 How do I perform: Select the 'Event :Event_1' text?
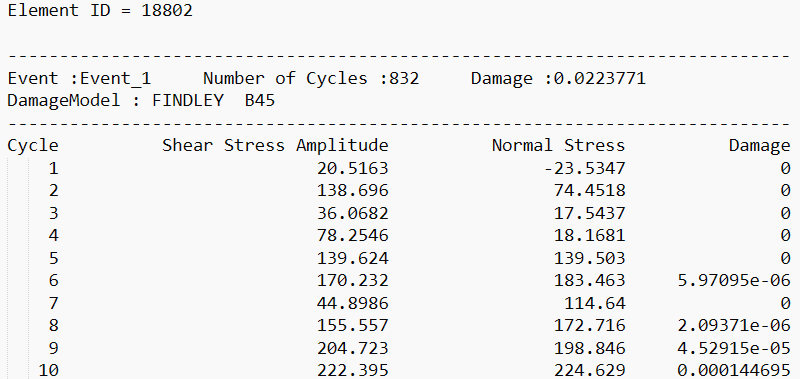coord(79,79)
